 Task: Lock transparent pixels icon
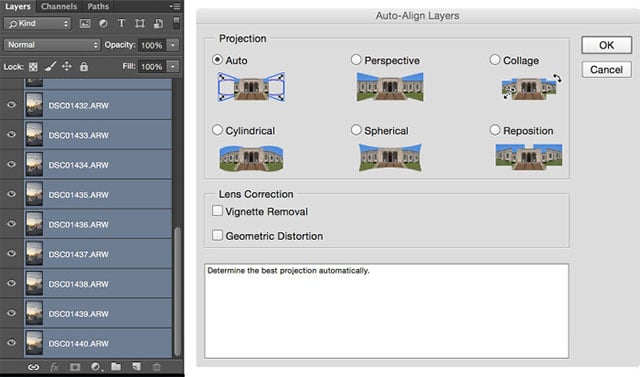33,67
